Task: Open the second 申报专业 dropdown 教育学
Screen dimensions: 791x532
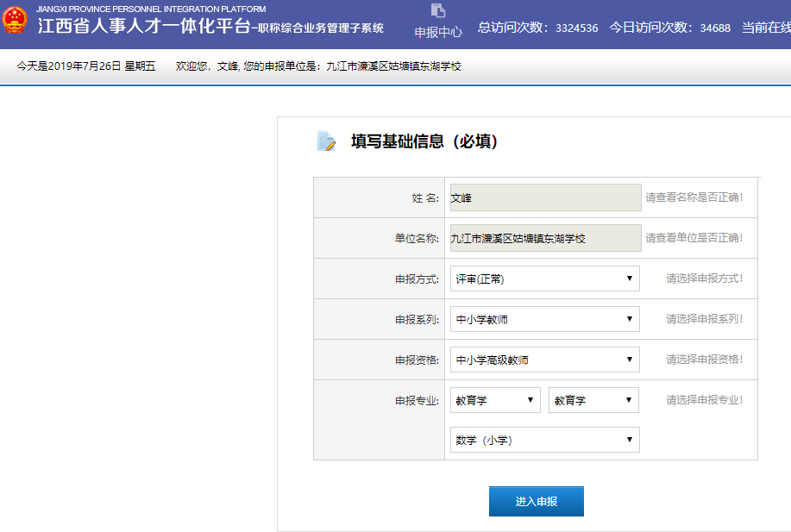Action: coord(593,400)
